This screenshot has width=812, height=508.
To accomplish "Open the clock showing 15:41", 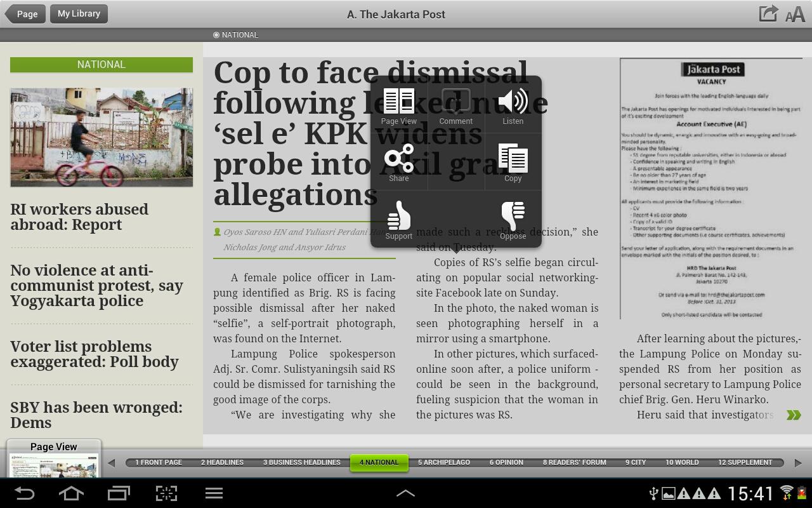I will pos(750,493).
